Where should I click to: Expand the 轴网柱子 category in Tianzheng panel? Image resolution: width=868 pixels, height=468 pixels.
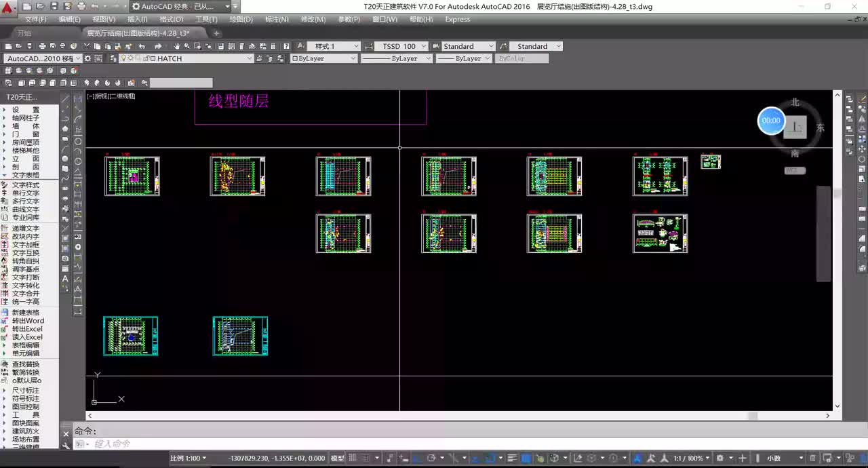click(26, 118)
